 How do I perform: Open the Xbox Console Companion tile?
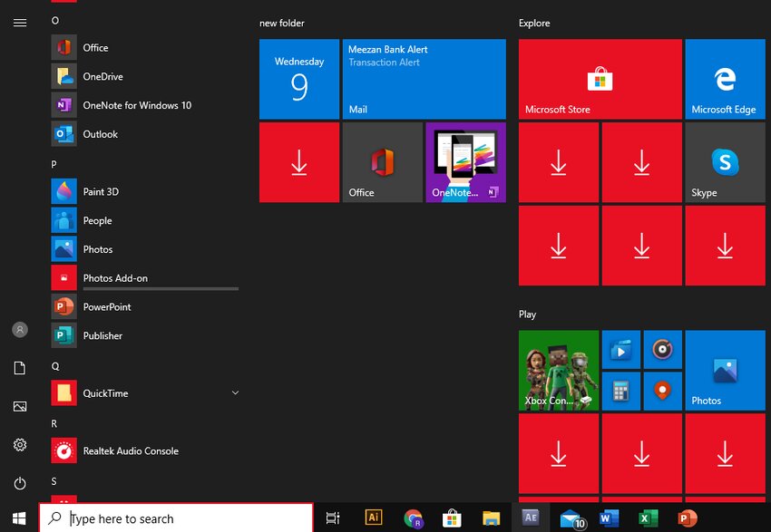(559, 371)
